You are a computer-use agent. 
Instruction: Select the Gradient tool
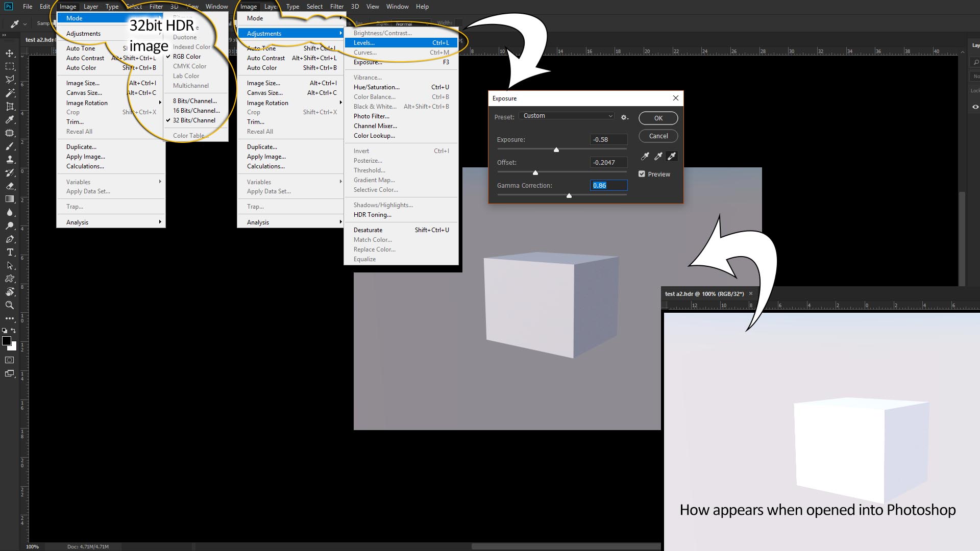coord(10,199)
